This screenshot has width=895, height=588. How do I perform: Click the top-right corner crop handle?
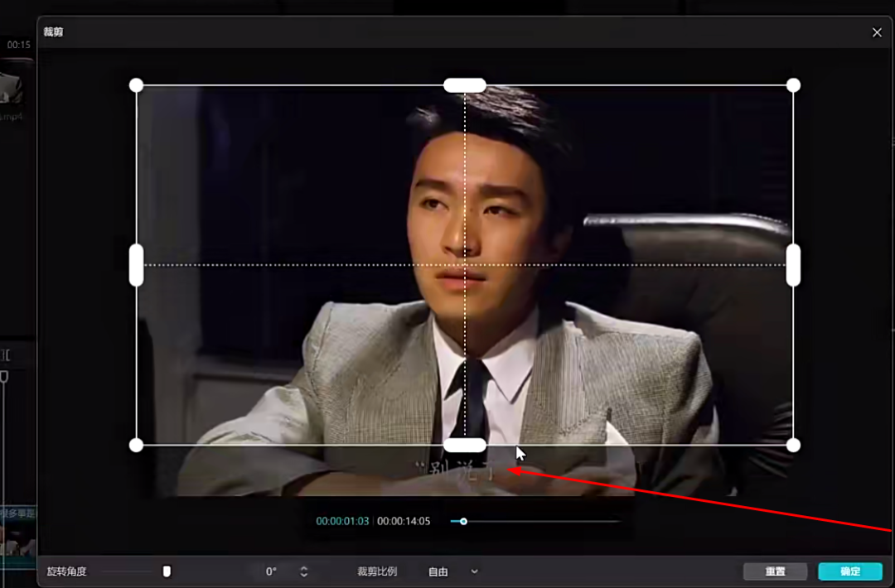point(793,85)
